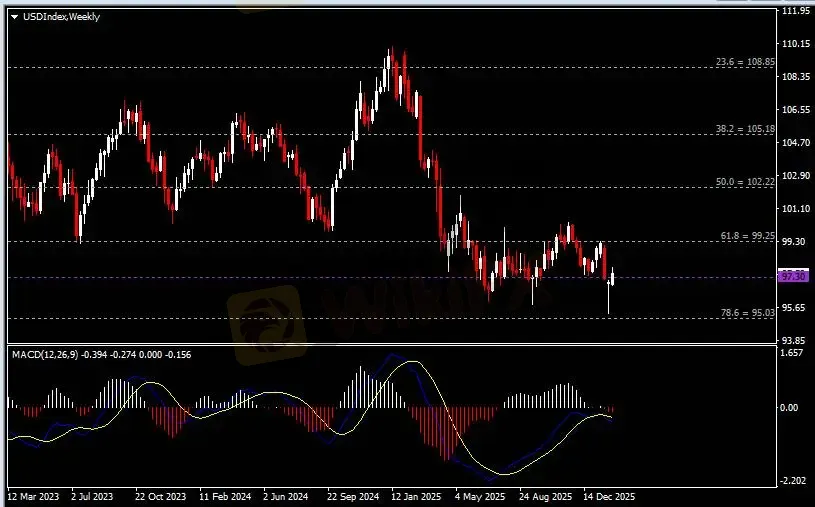The height and width of the screenshot is (507, 815).
Task: Click the 12 Mar 2023 date label
Action: tap(33, 497)
